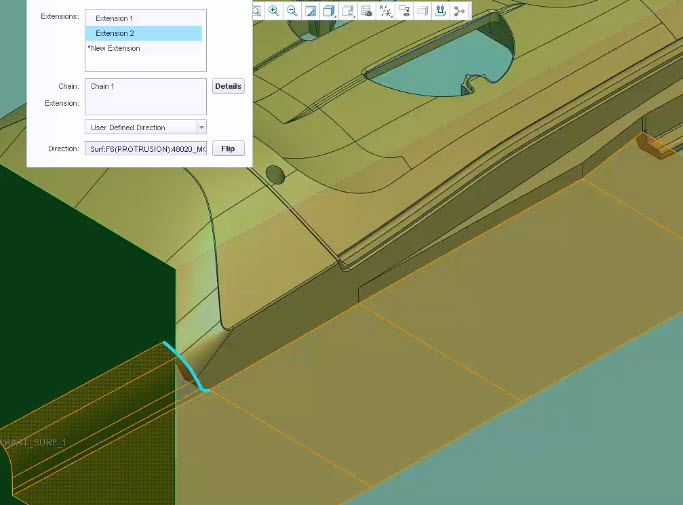Click the perspective view icon
Screen dimensions: 683x505
(422, 10)
